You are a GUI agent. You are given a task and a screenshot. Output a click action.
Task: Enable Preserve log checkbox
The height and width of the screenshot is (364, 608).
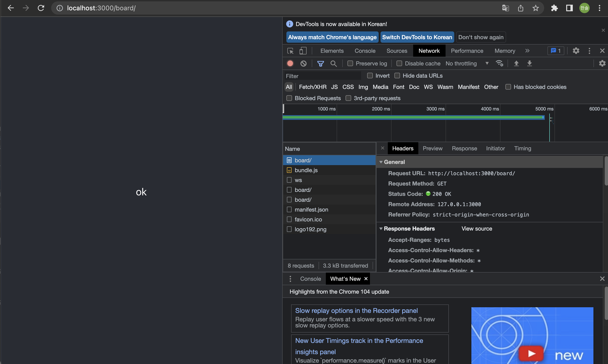pyautogui.click(x=350, y=64)
